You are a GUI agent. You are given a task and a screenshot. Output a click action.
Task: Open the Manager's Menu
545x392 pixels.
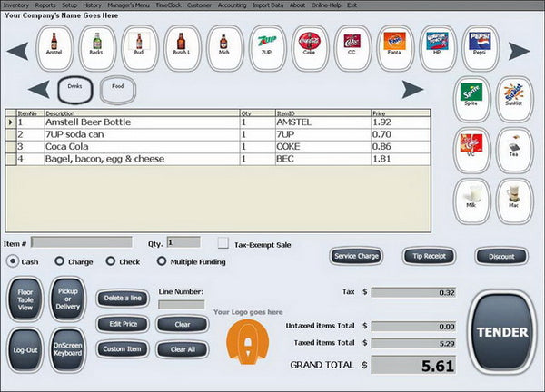click(128, 5)
